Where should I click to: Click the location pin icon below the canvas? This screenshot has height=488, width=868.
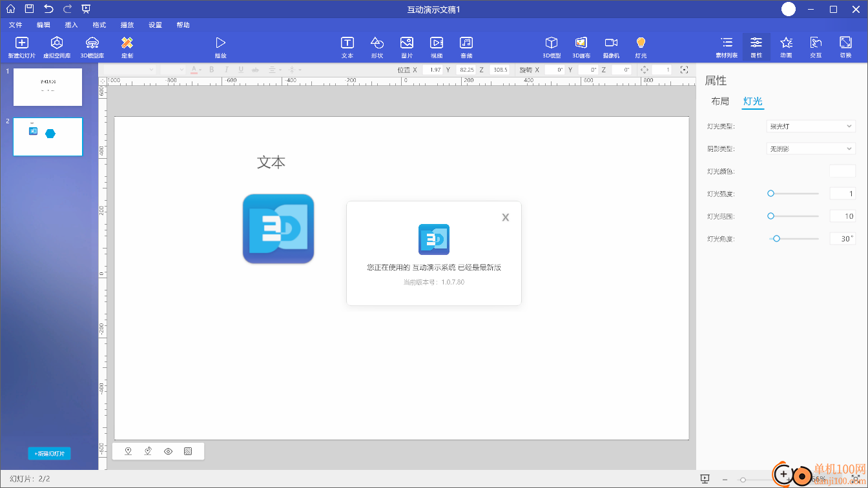point(128,452)
